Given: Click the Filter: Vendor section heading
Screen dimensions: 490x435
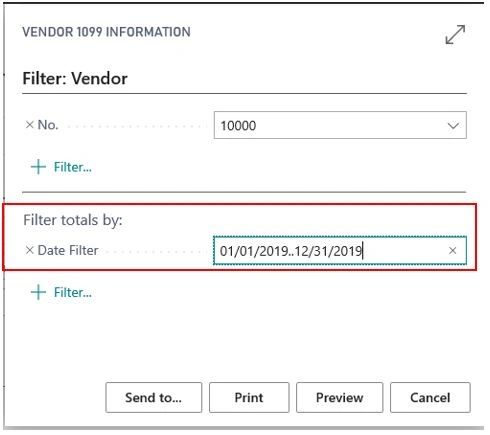Looking at the screenshot, I should (75, 79).
